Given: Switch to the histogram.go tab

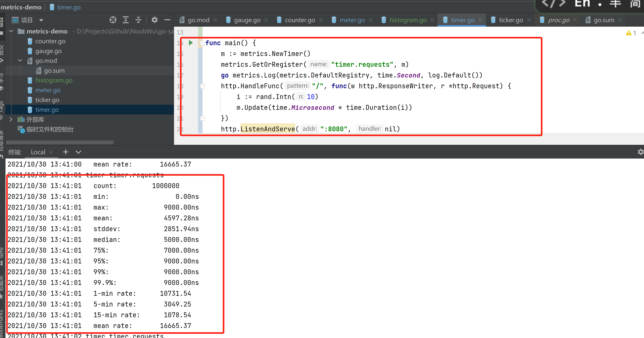Looking at the screenshot, I should coord(408,20).
